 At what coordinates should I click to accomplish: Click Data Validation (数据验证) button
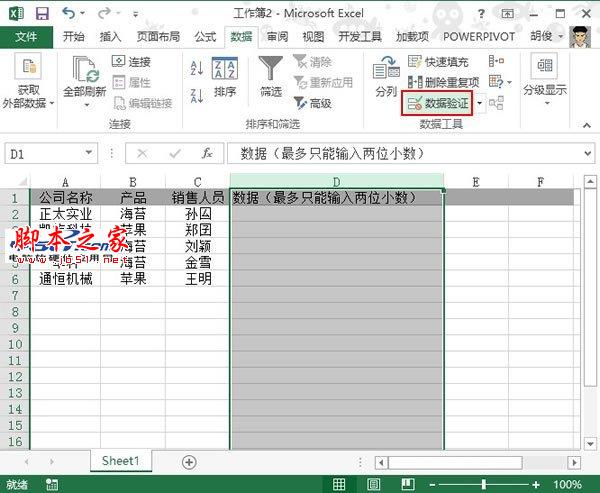click(437, 103)
